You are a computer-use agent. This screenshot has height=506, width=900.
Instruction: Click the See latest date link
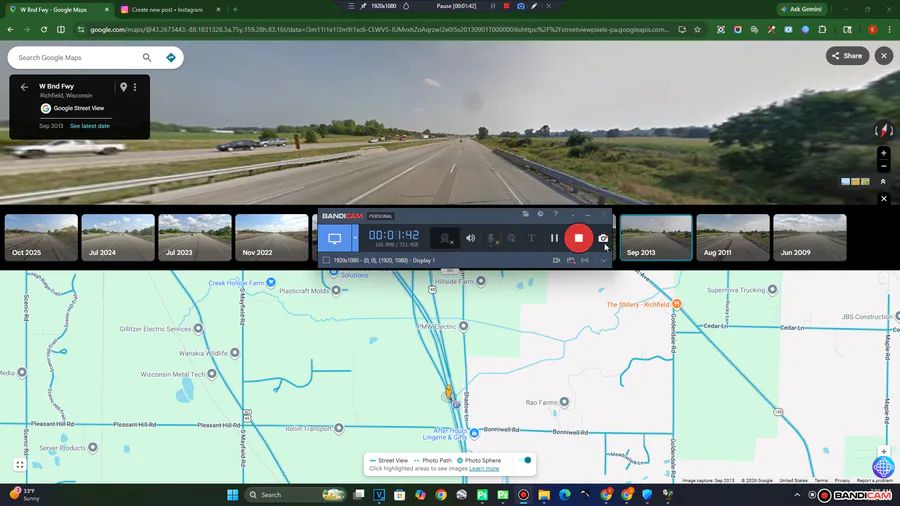click(x=90, y=126)
